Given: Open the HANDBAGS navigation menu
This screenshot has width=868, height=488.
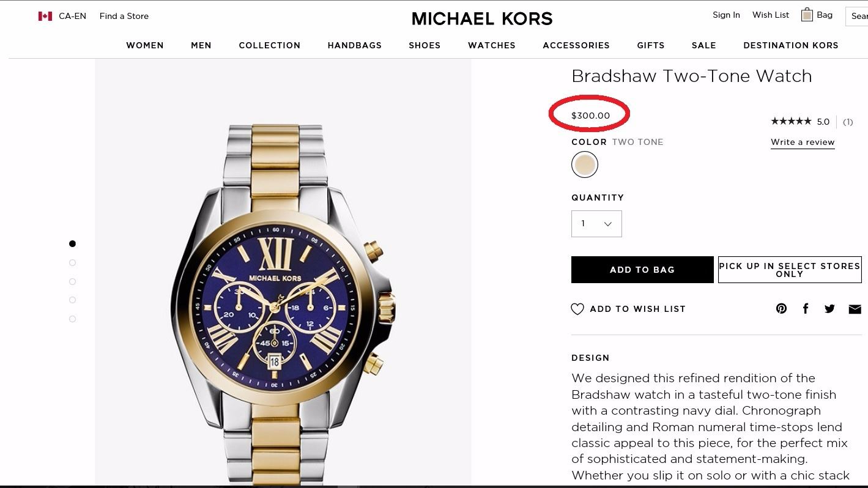Looking at the screenshot, I should click(x=354, y=45).
